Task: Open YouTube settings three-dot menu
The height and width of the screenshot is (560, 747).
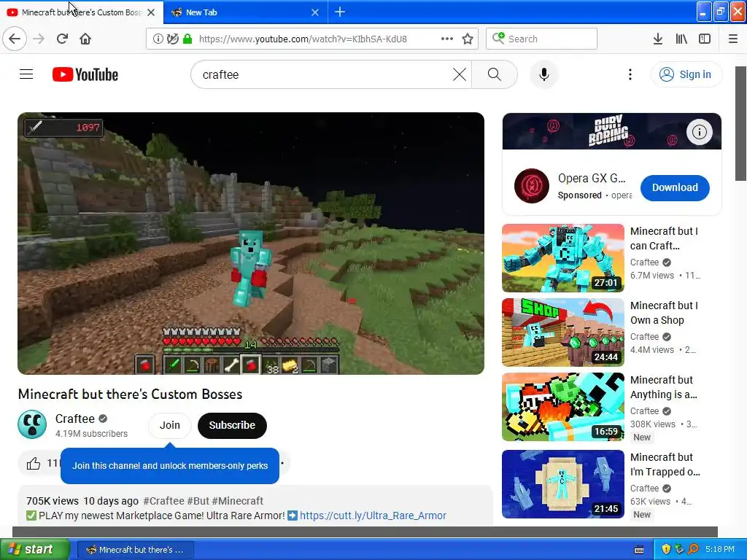Action: 630,75
